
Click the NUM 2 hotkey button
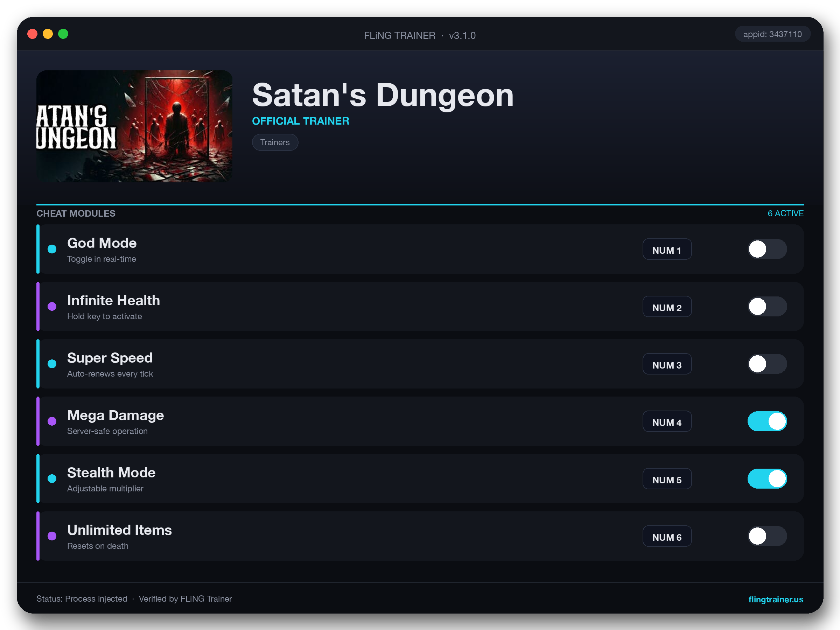667,307
